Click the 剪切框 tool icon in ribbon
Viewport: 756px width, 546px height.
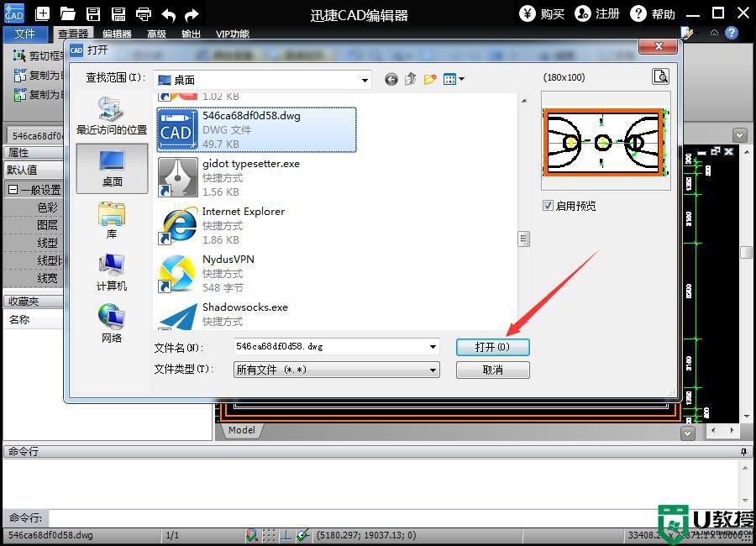[x=19, y=56]
